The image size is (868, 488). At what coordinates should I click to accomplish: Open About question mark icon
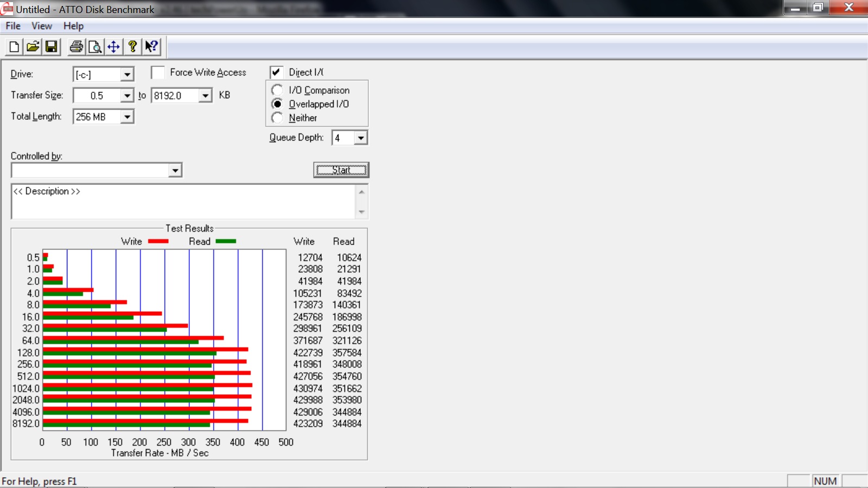(132, 47)
